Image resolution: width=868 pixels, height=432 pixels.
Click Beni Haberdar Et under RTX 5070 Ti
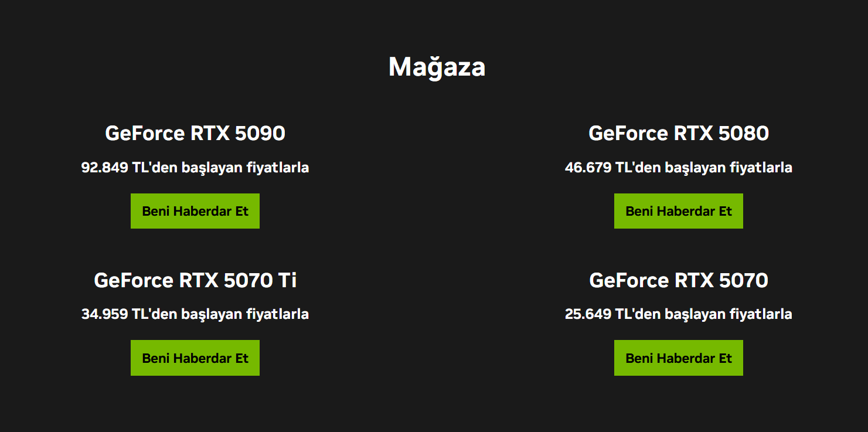click(195, 358)
